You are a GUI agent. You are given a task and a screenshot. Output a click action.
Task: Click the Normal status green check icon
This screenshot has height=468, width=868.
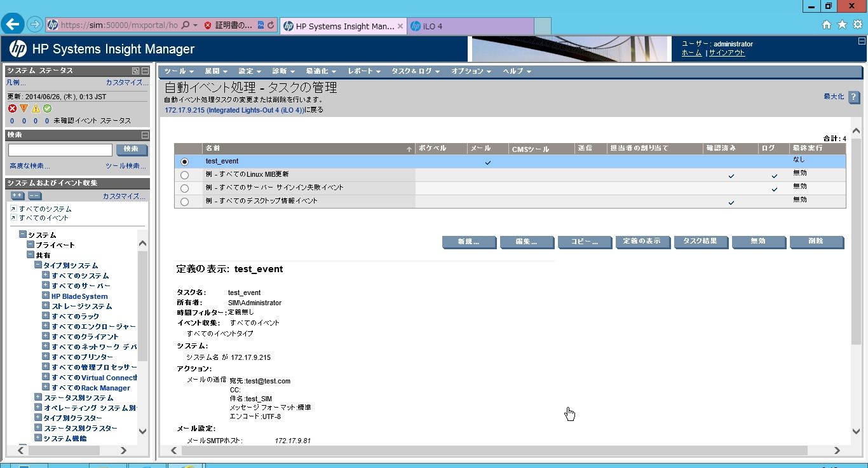tap(47, 109)
